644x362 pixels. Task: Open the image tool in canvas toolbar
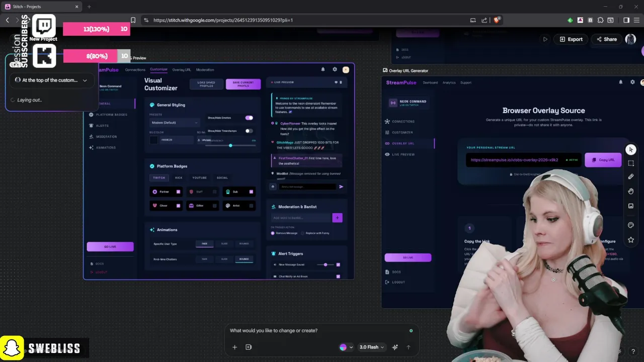pyautogui.click(x=631, y=206)
